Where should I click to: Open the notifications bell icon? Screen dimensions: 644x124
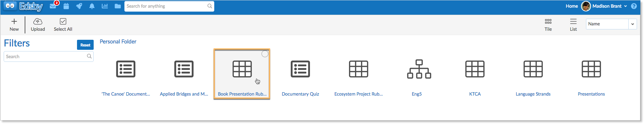click(x=92, y=6)
